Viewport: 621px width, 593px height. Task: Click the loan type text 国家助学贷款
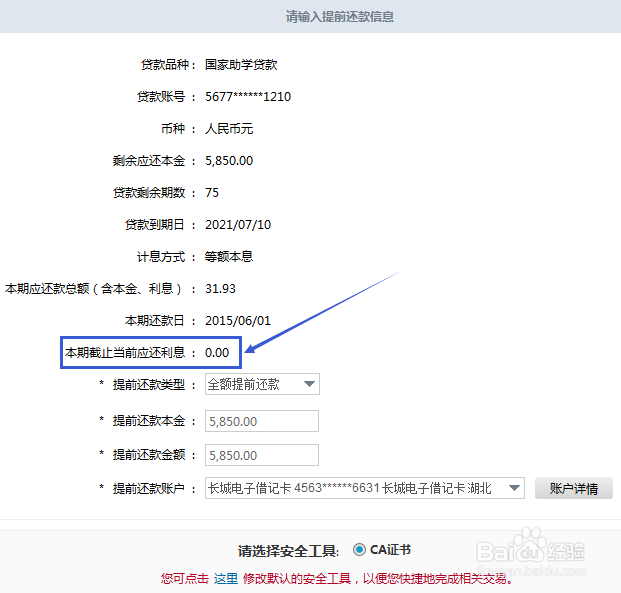[x=241, y=65]
